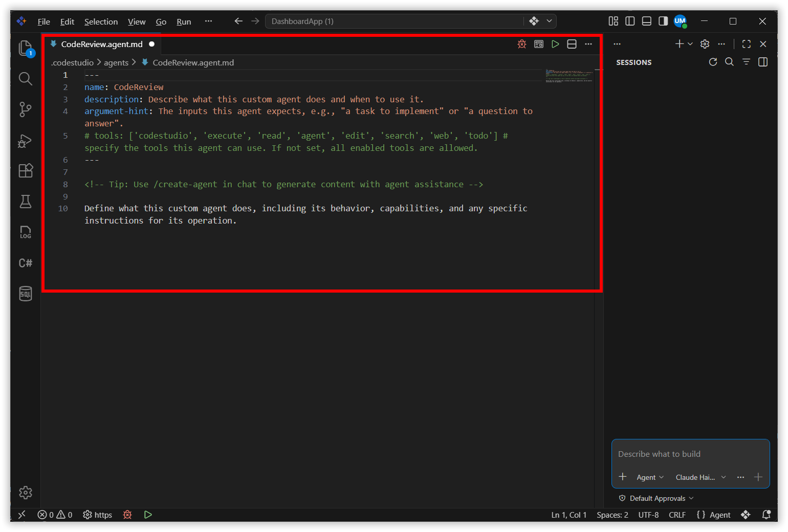
Task: Click the editor minimap preview
Action: [x=569, y=75]
